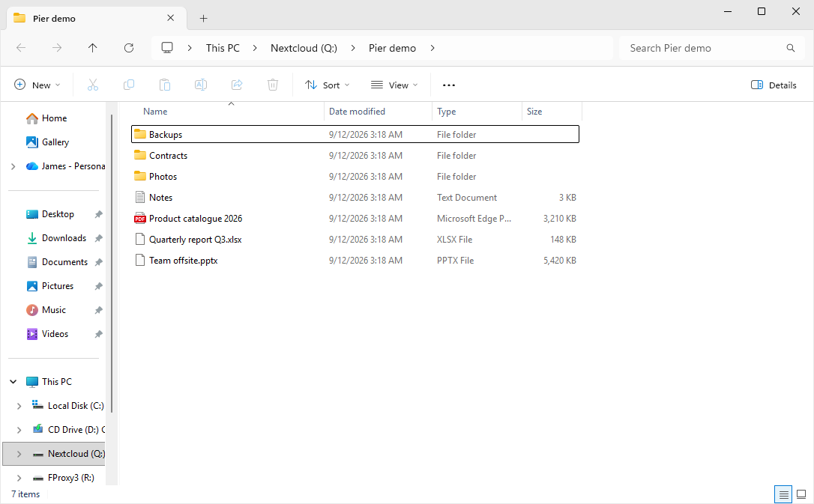Open the Sort dropdown

(x=328, y=85)
